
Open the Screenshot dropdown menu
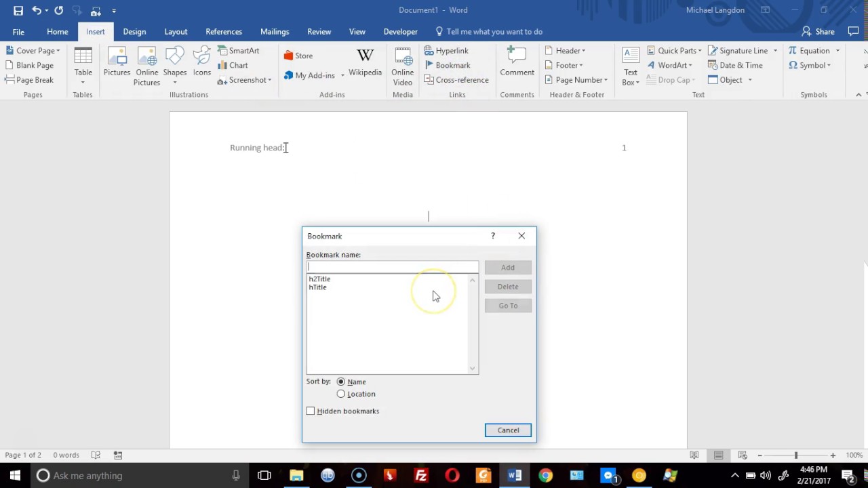(x=269, y=80)
